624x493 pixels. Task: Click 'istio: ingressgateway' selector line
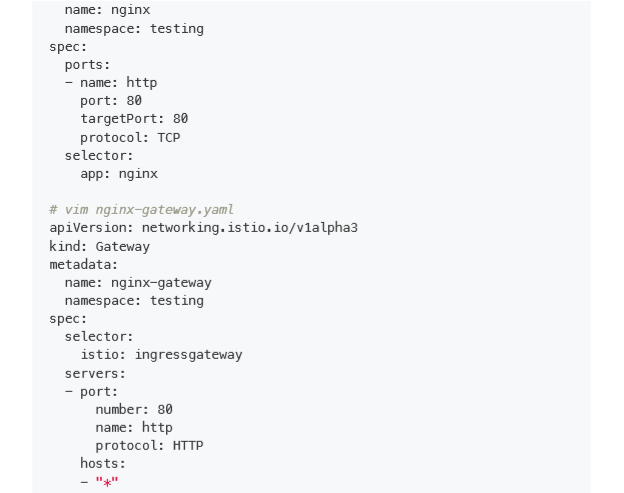coord(161,355)
